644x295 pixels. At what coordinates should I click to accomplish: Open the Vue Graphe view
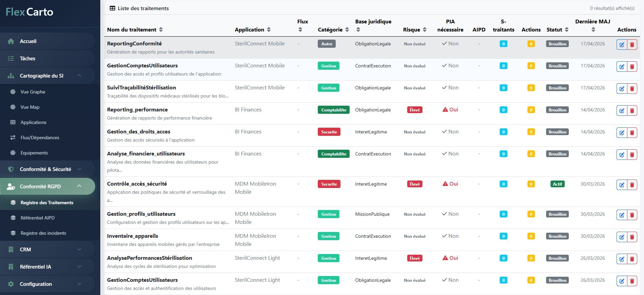click(x=33, y=92)
